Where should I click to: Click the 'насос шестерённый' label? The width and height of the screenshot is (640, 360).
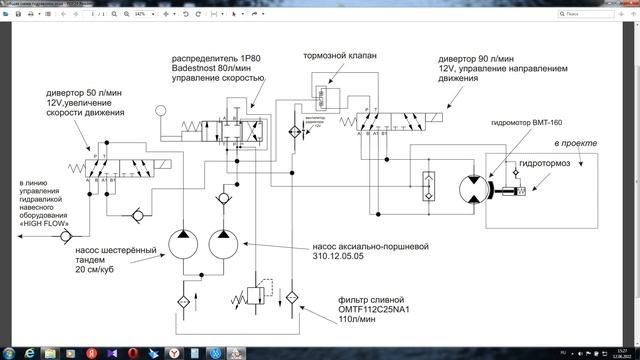pyautogui.click(x=116, y=250)
